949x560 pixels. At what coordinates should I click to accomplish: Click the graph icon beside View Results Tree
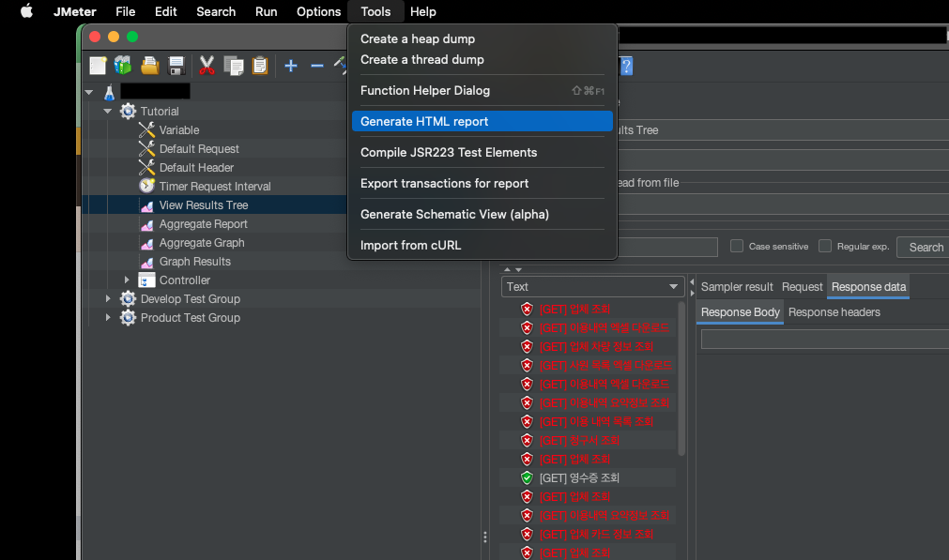tap(146, 205)
